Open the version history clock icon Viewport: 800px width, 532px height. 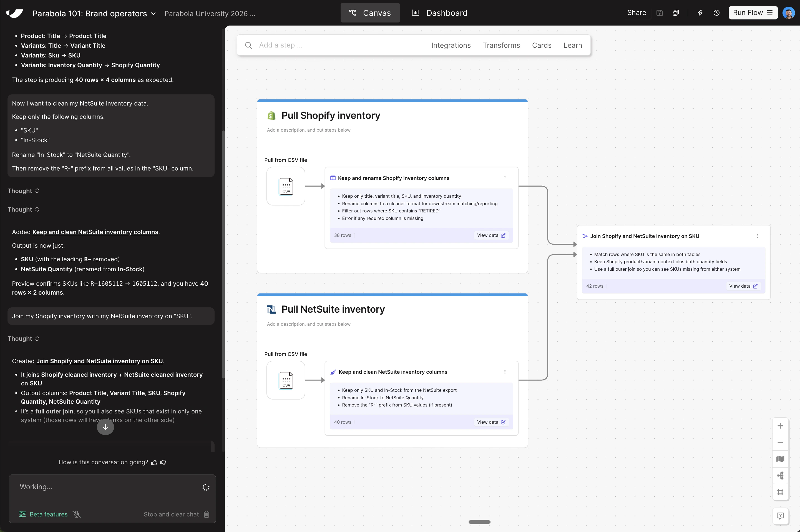[716, 13]
